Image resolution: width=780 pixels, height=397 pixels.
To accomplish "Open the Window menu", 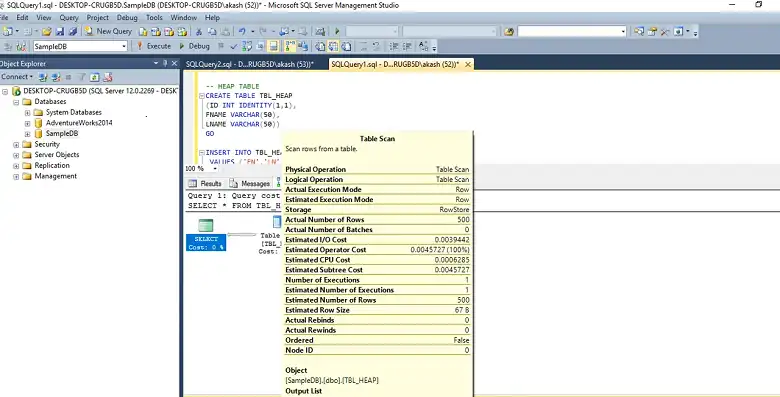I will click(x=184, y=17).
